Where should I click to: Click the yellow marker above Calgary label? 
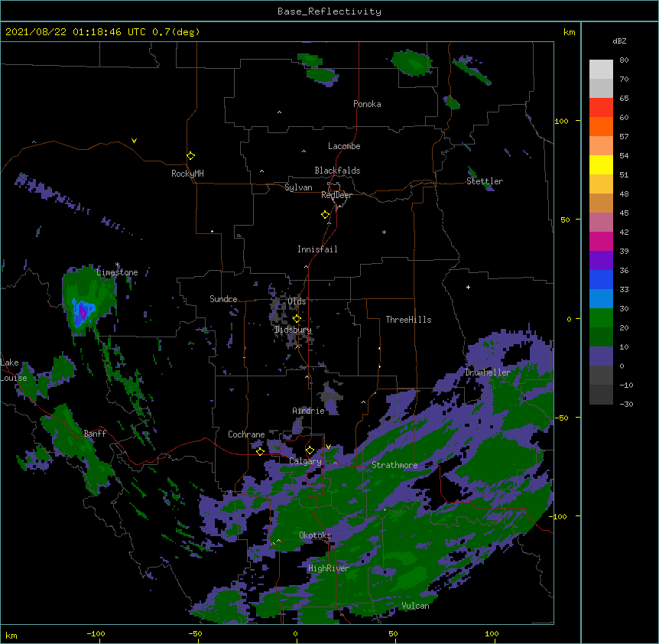(310, 450)
